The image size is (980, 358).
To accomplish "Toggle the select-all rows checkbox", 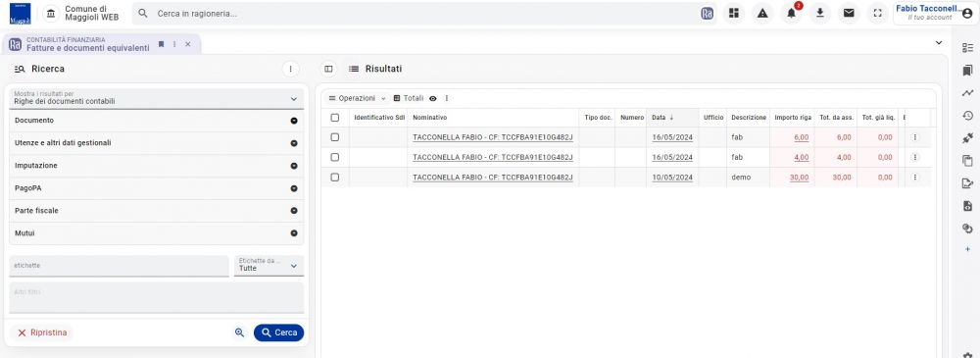I will pyautogui.click(x=335, y=118).
